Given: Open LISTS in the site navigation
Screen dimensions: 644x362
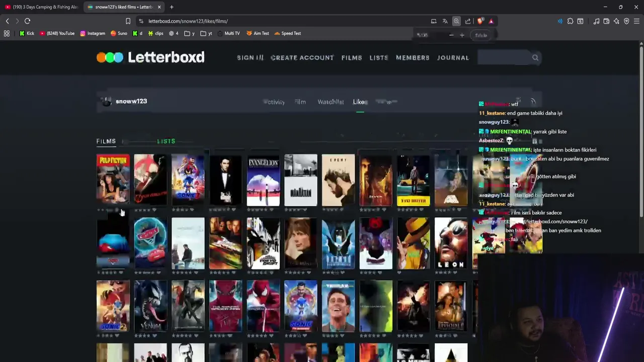Looking at the screenshot, I should pos(379,58).
